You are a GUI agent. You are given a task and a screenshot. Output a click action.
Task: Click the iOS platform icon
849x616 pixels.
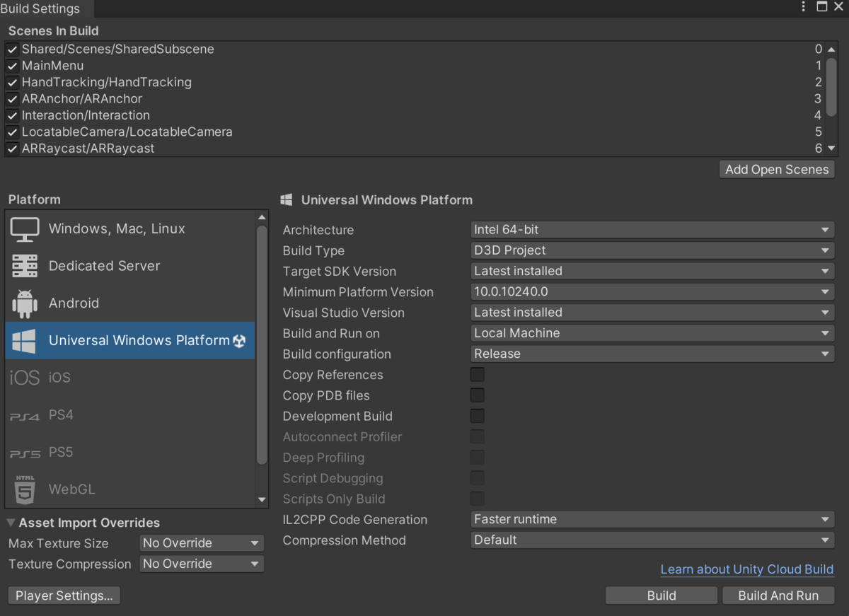point(24,378)
